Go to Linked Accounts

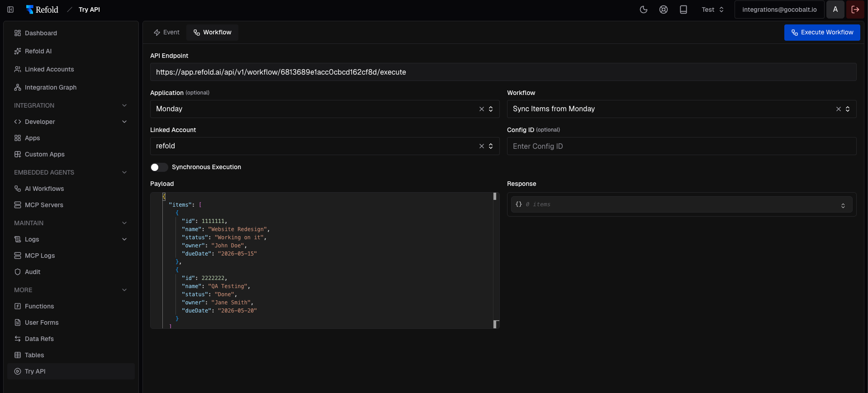tap(71, 69)
